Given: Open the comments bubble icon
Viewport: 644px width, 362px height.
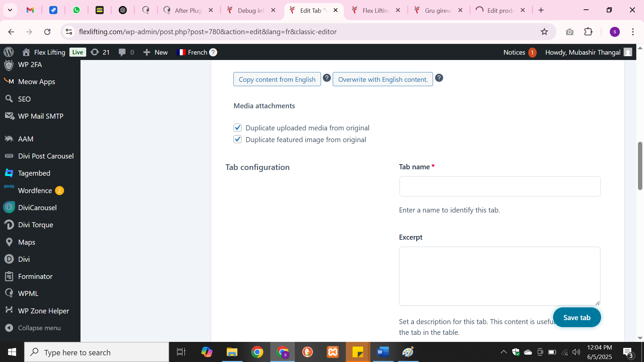Looking at the screenshot, I should click(122, 52).
